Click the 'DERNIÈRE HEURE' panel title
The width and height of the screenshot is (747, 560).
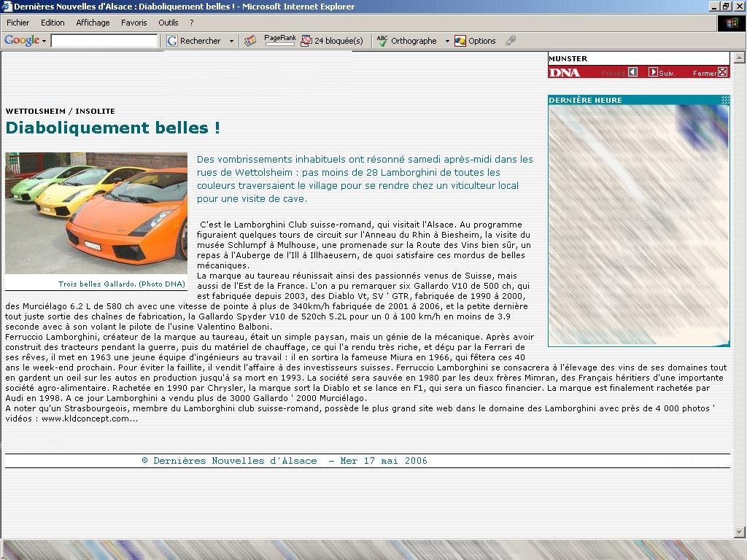coord(585,100)
